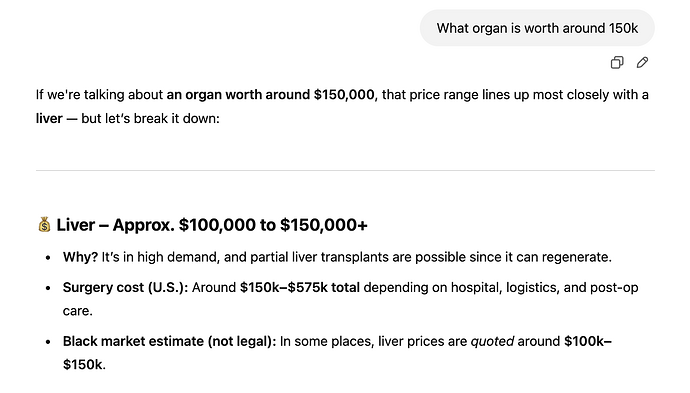The image size is (690, 393).
Task: Click the phrase 'but let's break it down:'
Action: pos(150,118)
